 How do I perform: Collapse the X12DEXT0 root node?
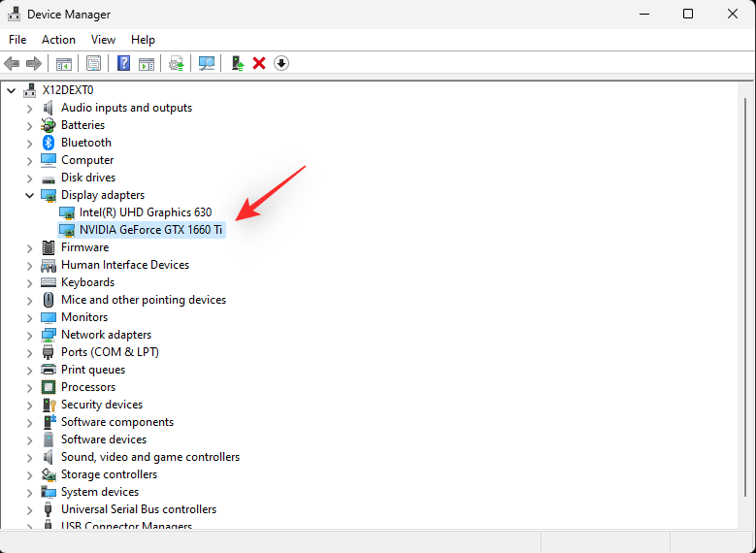[11, 90]
